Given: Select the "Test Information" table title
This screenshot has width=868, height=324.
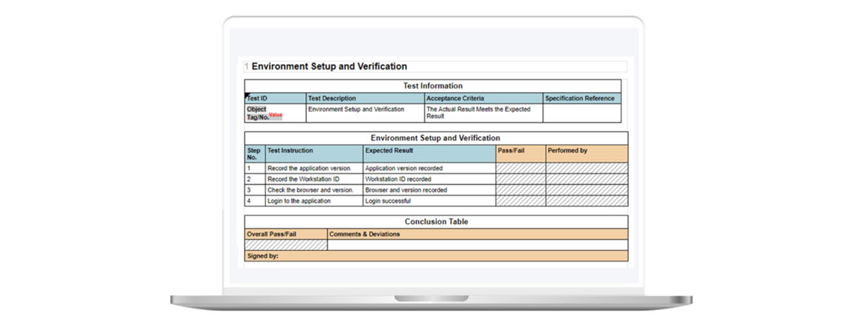Looking at the screenshot, I should (432, 86).
